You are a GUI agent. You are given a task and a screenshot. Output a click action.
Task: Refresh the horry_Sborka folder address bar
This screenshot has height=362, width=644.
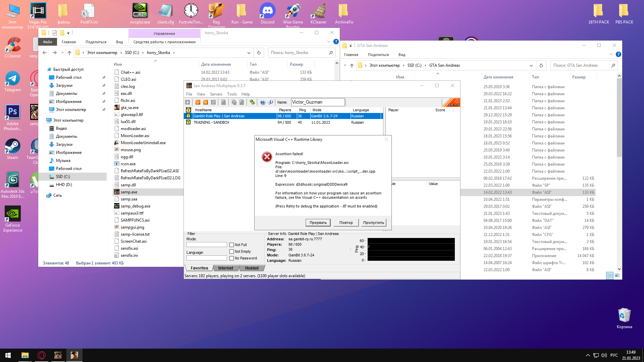[x=259, y=53]
